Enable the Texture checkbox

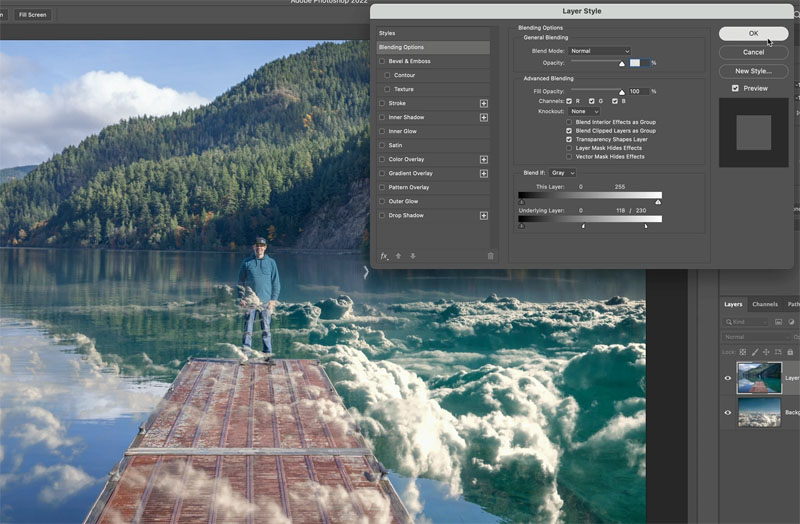tap(387, 89)
